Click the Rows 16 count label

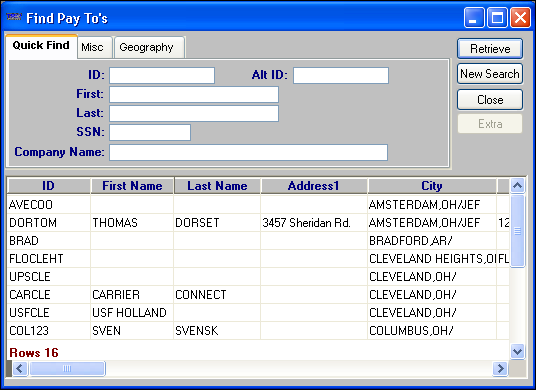tap(34, 352)
